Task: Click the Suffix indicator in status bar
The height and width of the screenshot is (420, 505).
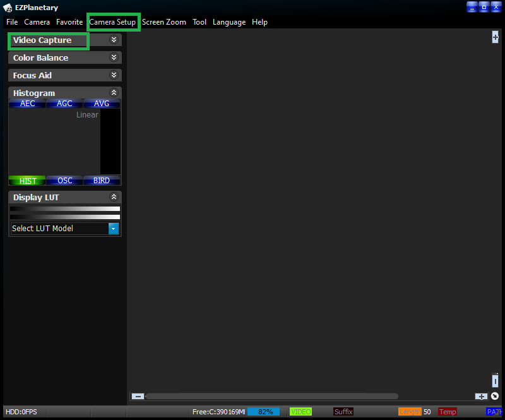Action: [343, 412]
